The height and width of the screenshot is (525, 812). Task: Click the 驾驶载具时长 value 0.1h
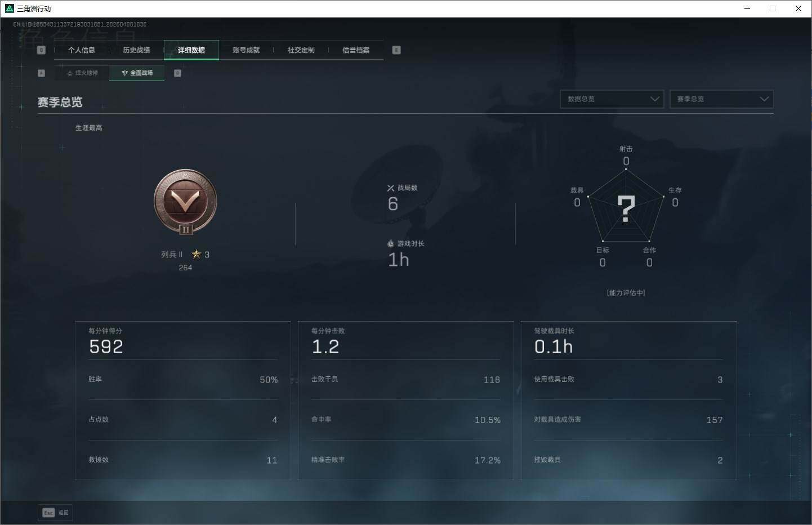(x=554, y=346)
